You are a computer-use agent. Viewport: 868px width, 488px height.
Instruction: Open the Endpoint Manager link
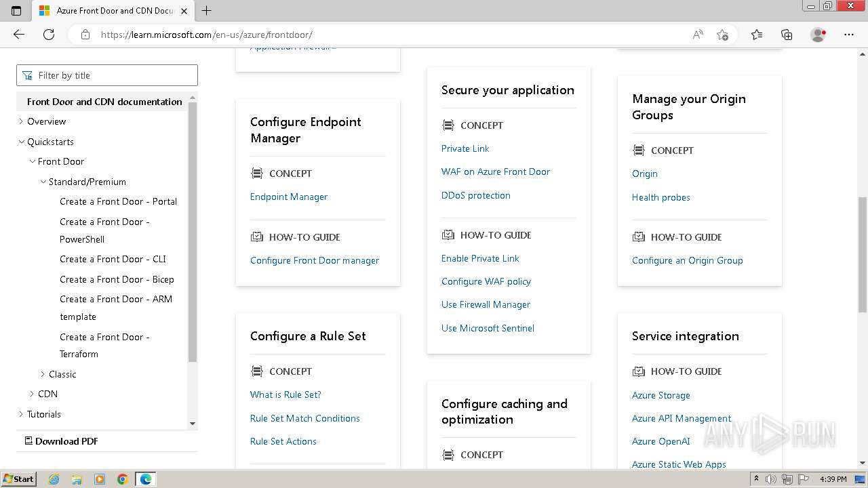pos(289,197)
